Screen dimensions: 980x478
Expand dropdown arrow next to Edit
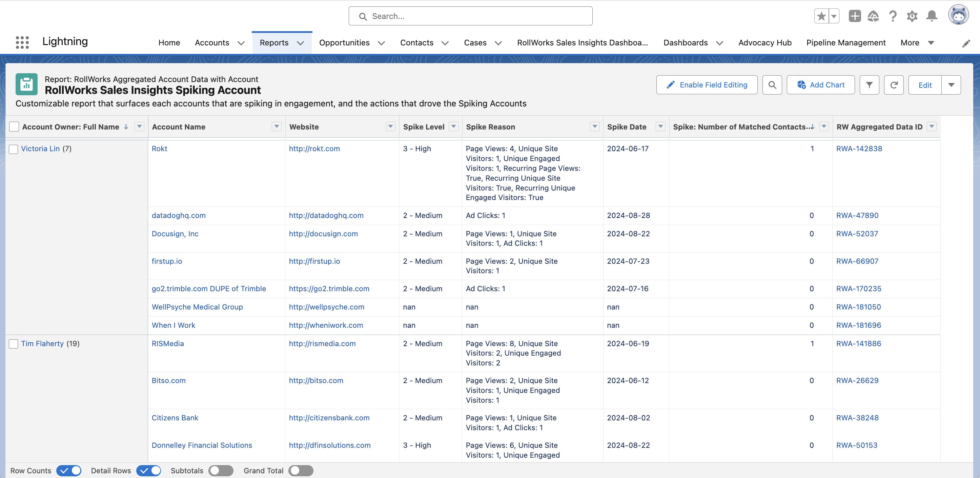[x=951, y=85]
